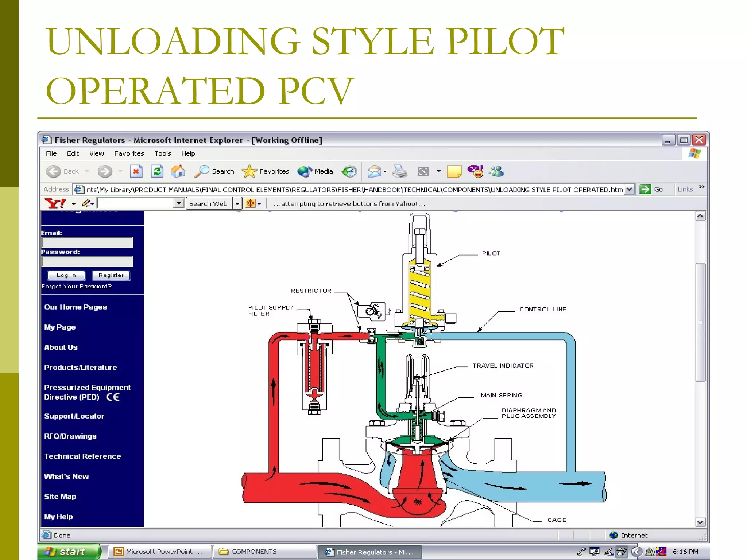747x560 pixels.
Task: Click the Search Web button
Action: coord(209,203)
